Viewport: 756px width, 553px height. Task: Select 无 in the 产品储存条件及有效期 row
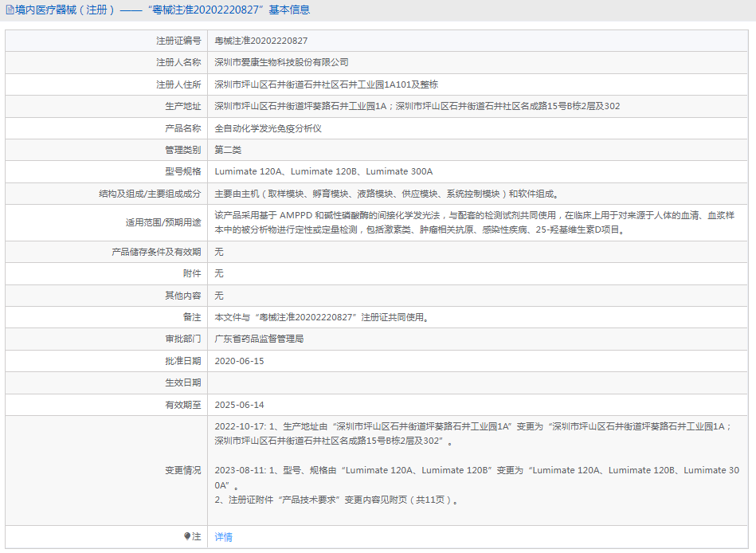219,252
